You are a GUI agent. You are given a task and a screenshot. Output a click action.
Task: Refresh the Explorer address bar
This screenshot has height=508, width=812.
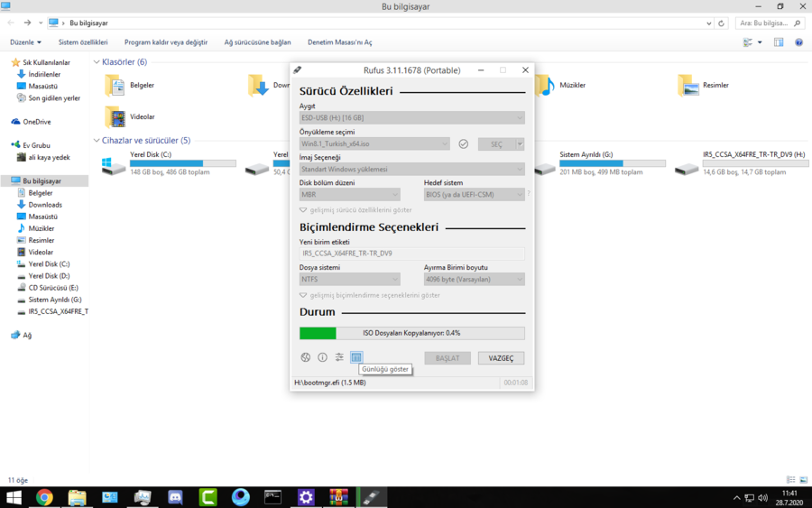coord(721,23)
